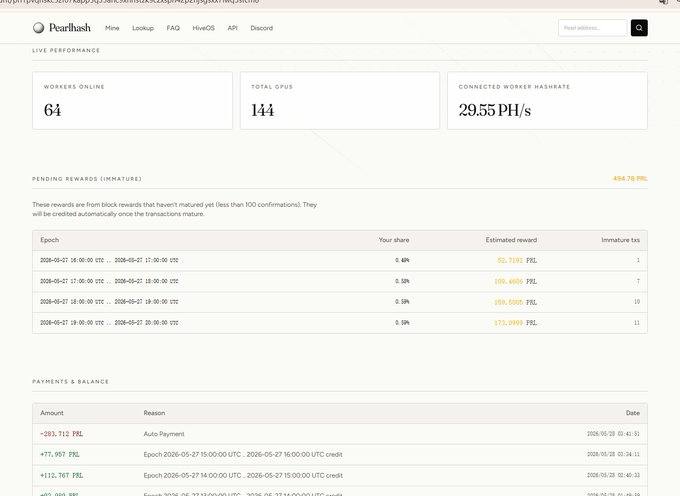
Task: Click the 15:00:00 to 16:00:00 UTC credit reason
Action: pos(243,454)
